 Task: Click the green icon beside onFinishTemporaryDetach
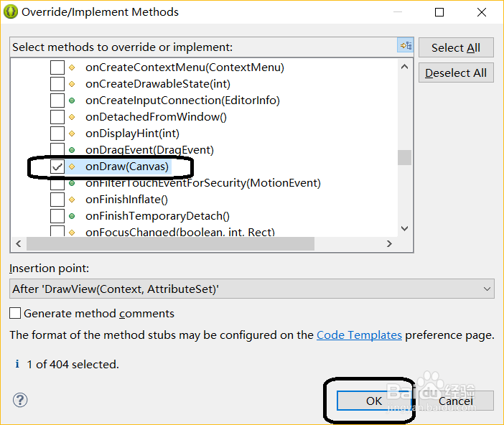[72, 216]
